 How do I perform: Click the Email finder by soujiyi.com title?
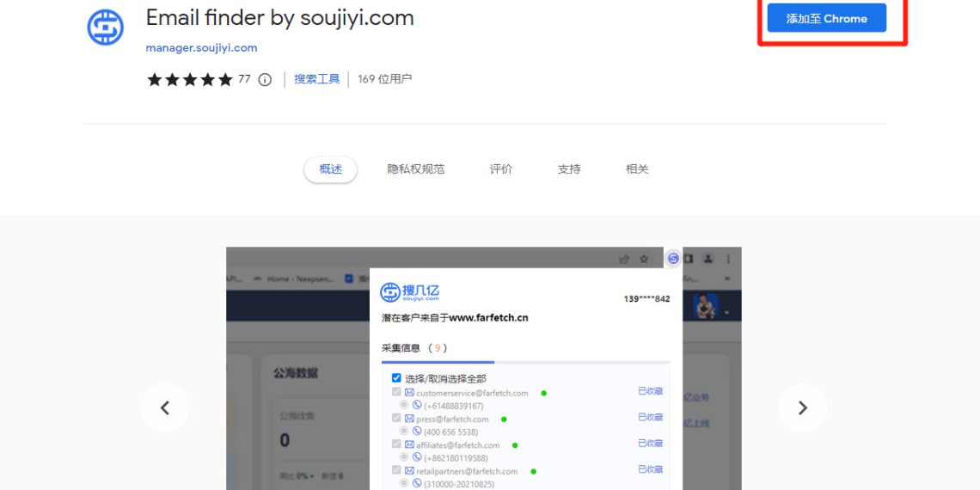[x=280, y=18]
